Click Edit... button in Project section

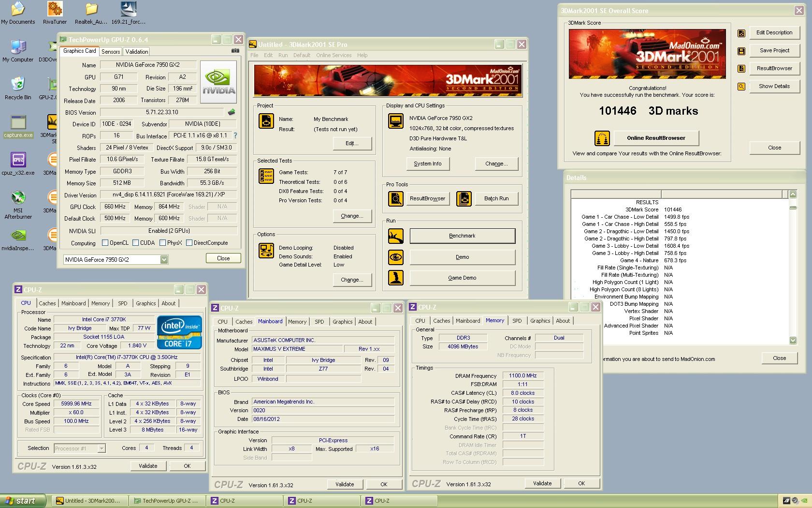(352, 144)
